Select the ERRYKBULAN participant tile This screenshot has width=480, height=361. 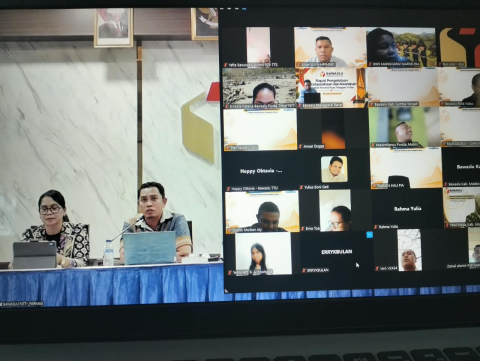coord(336,253)
